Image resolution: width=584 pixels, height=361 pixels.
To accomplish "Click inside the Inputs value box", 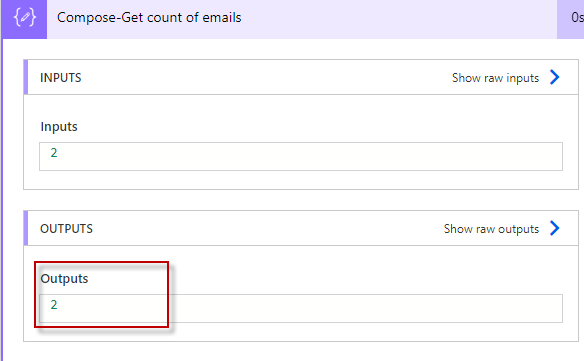I will (x=301, y=156).
